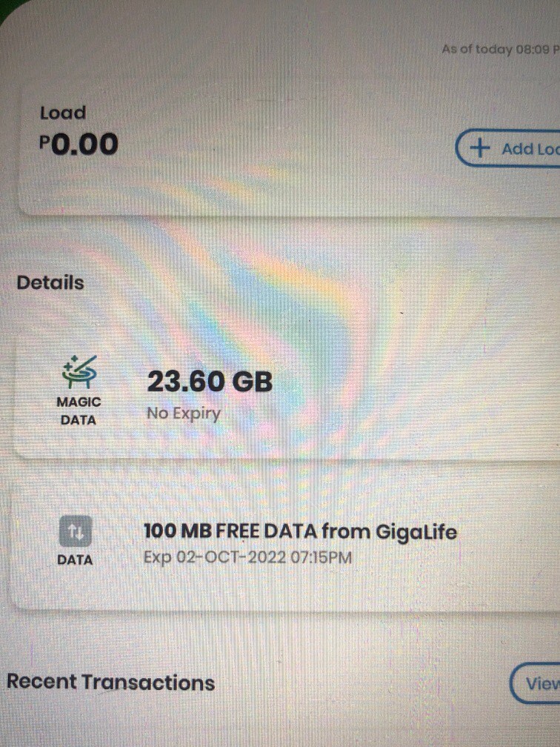
Task: Select the Exp 02-OCT-2022 07:15PM expiry line
Action: pos(247,557)
